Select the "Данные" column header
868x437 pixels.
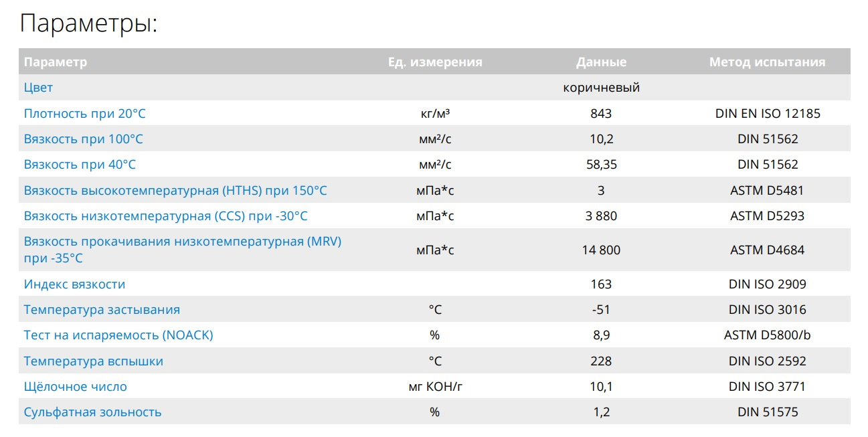[601, 62]
